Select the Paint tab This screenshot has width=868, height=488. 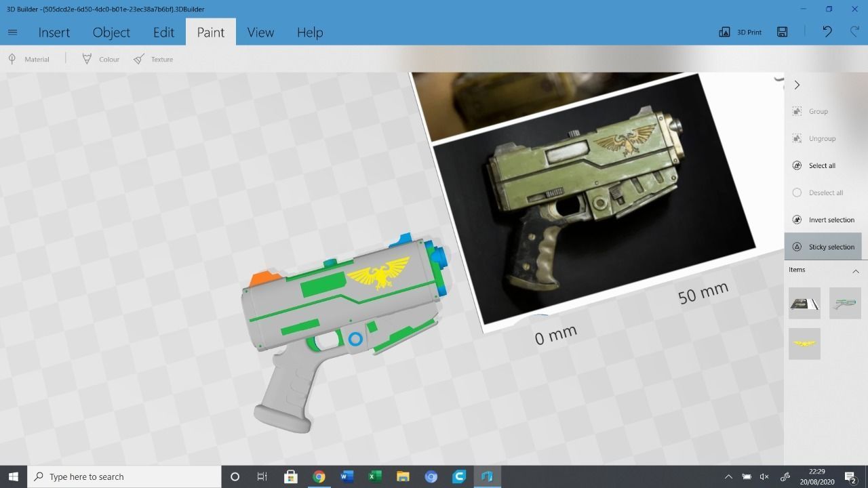click(x=211, y=33)
